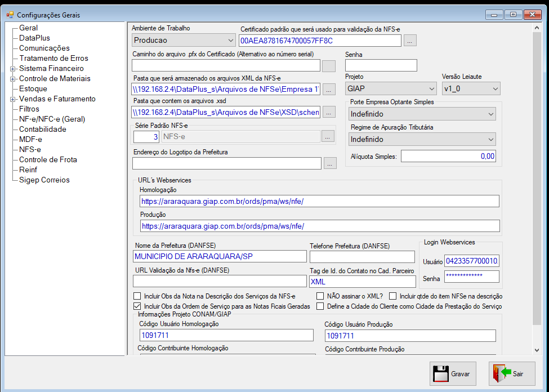Click the Configurações Gerais window title icon
Image resolution: width=549 pixels, height=392 pixels.
[10, 15]
